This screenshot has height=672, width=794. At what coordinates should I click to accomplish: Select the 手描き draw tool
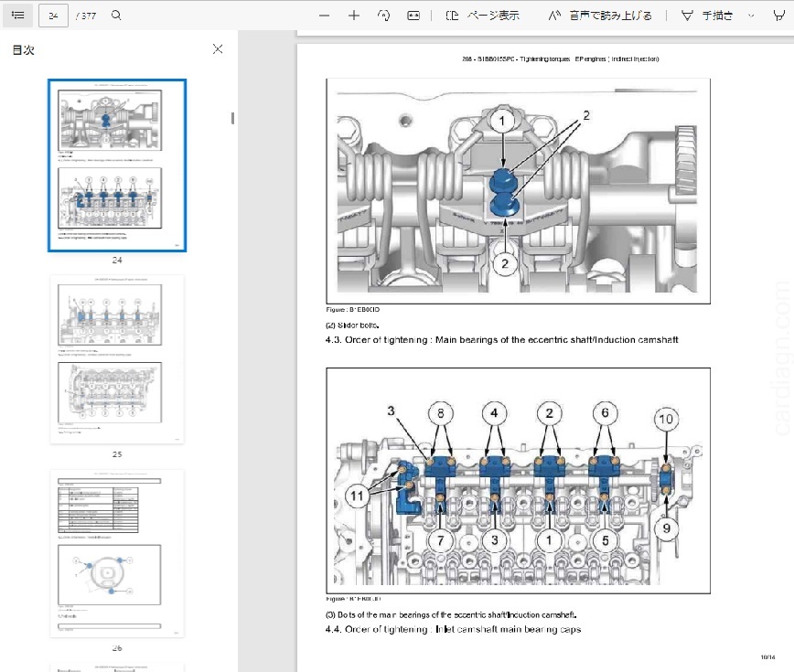coord(707,16)
